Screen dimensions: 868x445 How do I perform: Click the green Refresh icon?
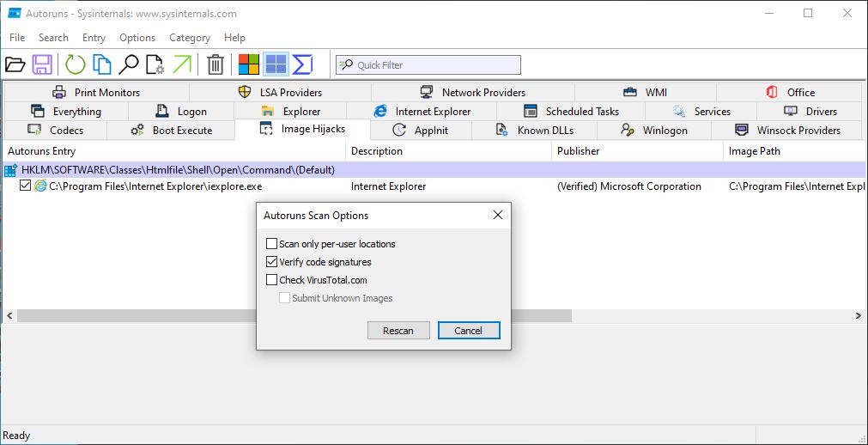click(76, 64)
